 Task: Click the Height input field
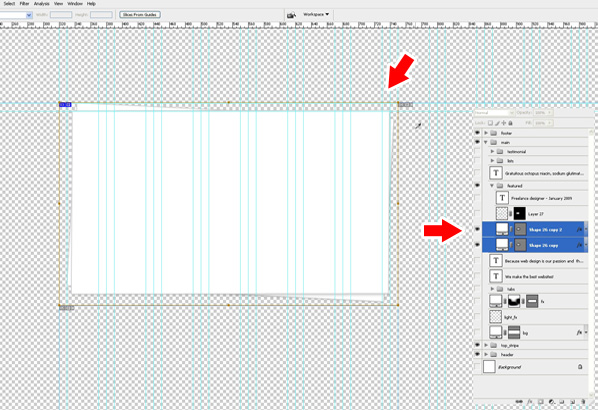pyautogui.click(x=101, y=15)
